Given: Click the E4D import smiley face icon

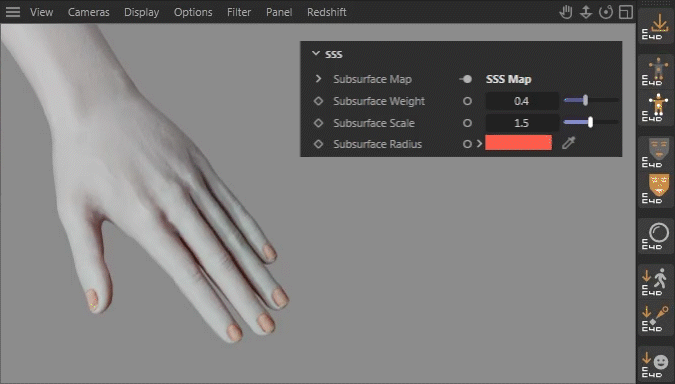Looking at the screenshot, I should pos(656,364).
